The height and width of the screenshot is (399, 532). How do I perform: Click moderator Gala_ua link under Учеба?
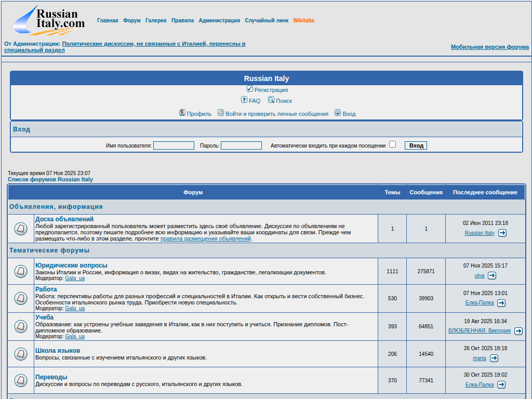(x=75, y=337)
